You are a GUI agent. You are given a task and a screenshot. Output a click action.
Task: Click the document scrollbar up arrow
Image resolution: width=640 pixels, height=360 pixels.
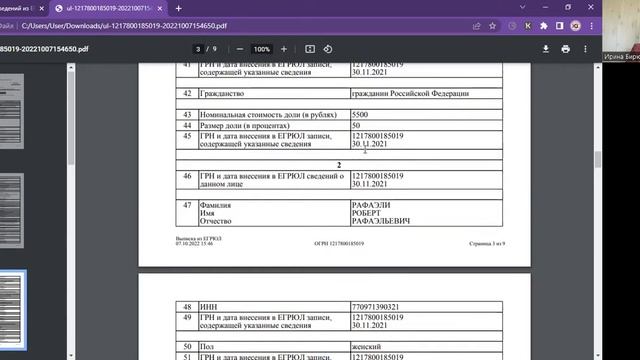click(x=598, y=67)
